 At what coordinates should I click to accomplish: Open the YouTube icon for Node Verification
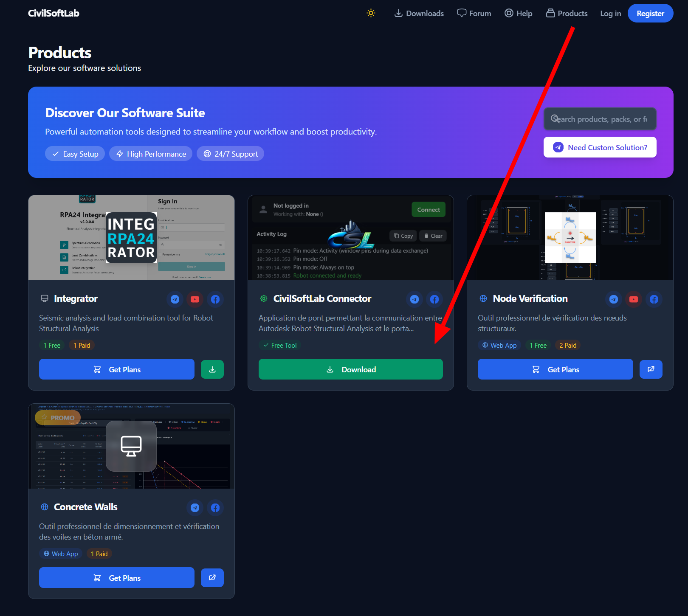[633, 299]
